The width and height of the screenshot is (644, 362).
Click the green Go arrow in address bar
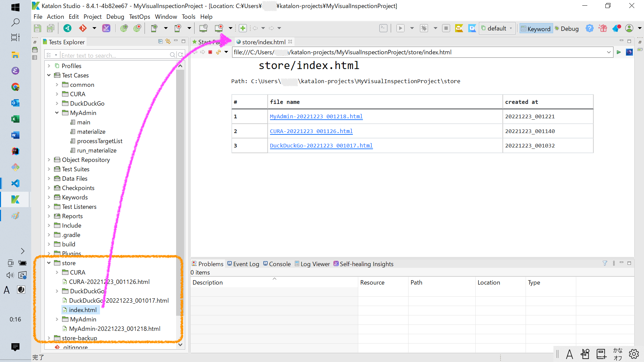click(x=619, y=52)
